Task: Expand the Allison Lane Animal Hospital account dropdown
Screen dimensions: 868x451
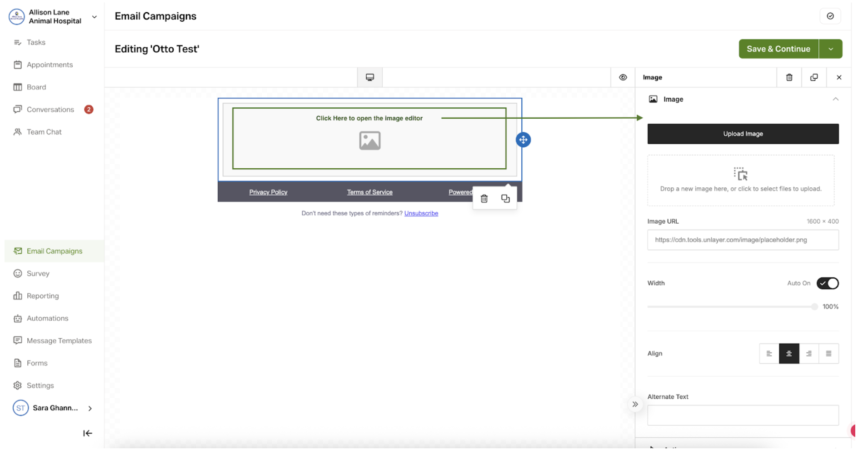Action: click(95, 17)
